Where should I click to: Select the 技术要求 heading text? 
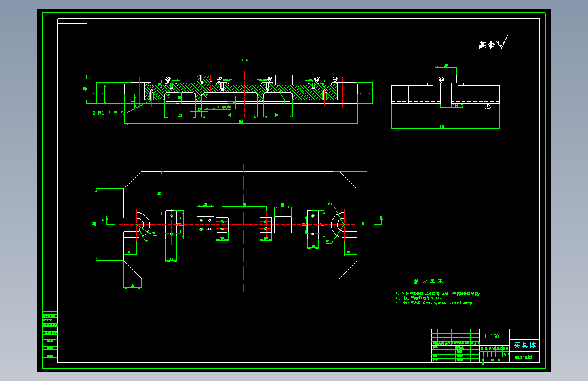click(x=428, y=281)
